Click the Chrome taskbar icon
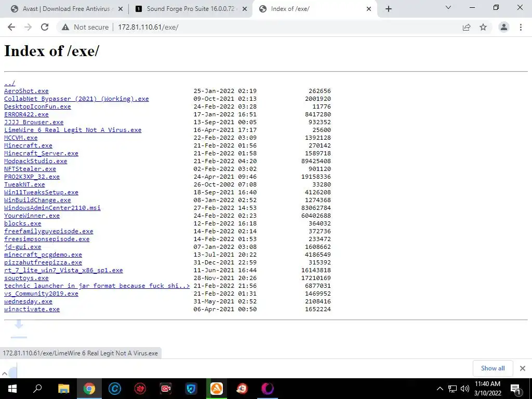532x399 pixels. click(89, 389)
